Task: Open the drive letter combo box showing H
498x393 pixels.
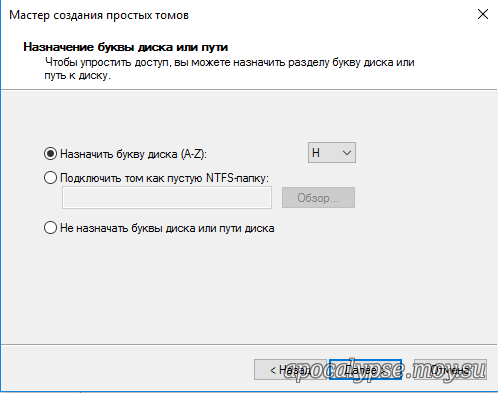Action: click(x=332, y=153)
